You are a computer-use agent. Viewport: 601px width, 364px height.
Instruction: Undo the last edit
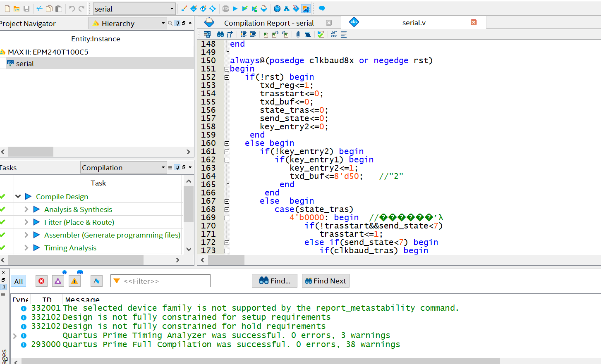click(72, 9)
